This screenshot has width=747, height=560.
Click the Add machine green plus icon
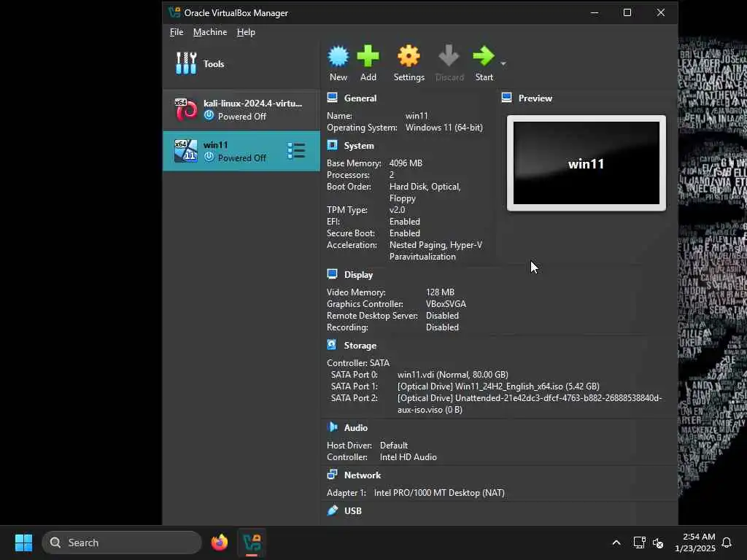(368, 56)
